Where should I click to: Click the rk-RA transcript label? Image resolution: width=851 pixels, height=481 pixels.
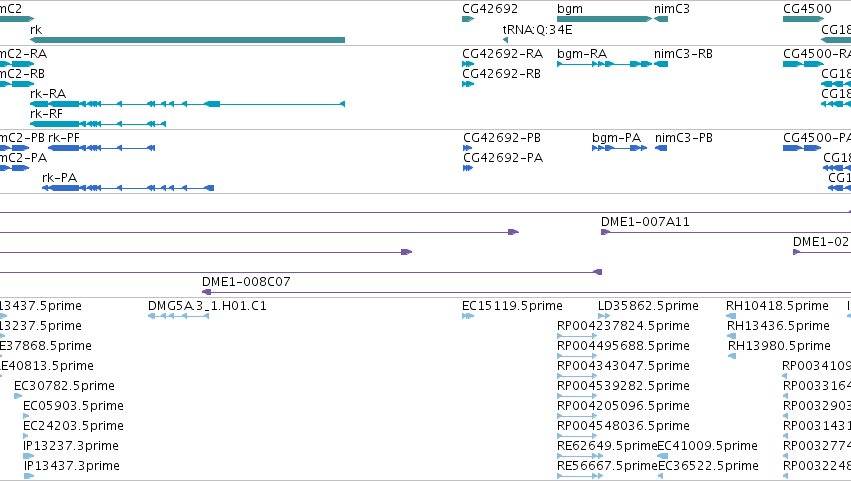pyautogui.click(x=48, y=93)
